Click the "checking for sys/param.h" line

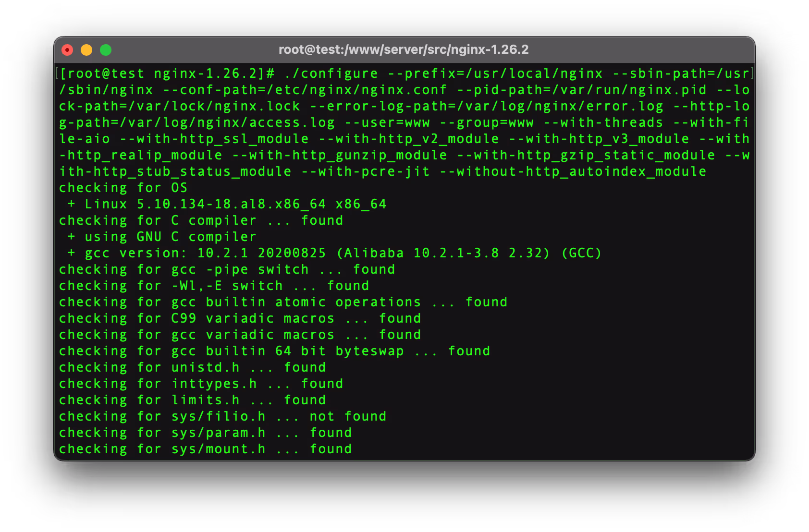205,433
